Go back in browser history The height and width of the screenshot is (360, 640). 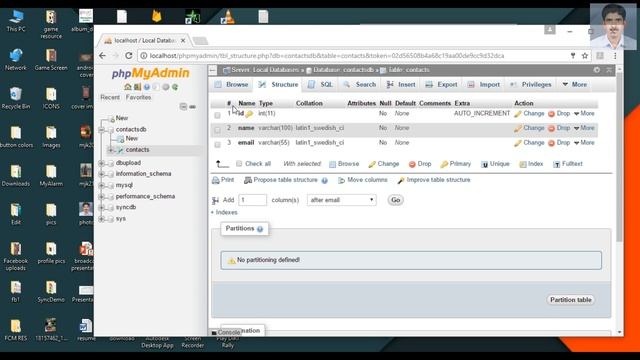pyautogui.click(x=102, y=56)
